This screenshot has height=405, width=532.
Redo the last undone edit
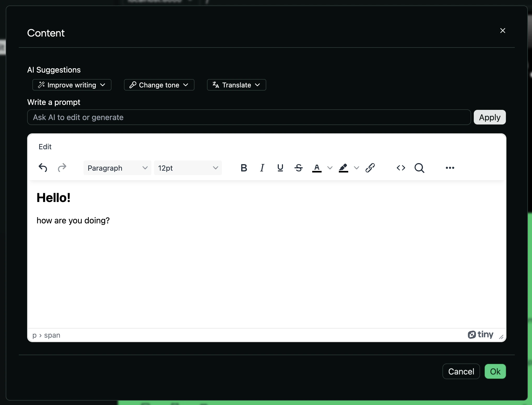tap(62, 168)
